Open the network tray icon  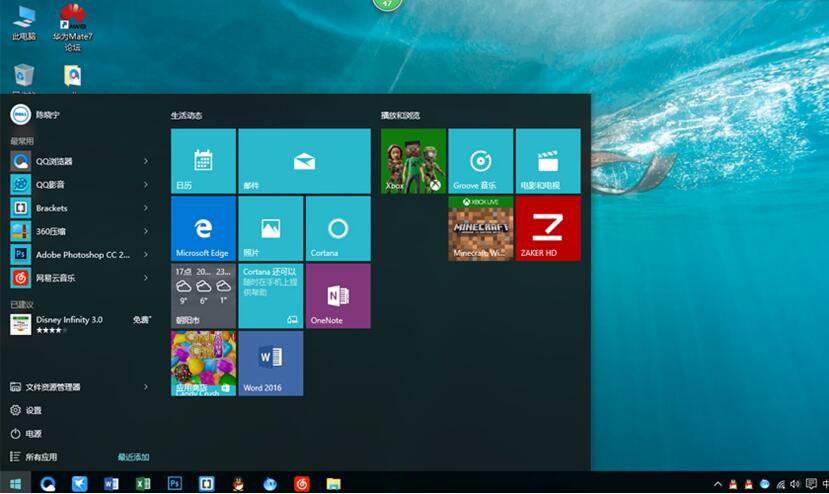pos(780,483)
